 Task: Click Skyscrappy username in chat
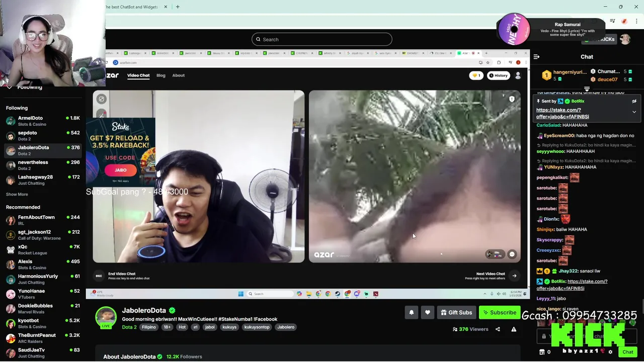549,240
